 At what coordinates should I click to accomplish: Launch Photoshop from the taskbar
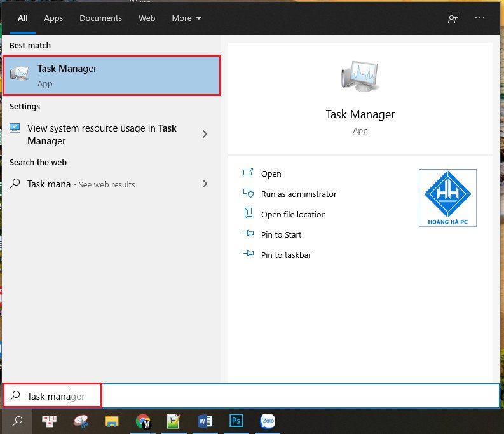coord(236,421)
